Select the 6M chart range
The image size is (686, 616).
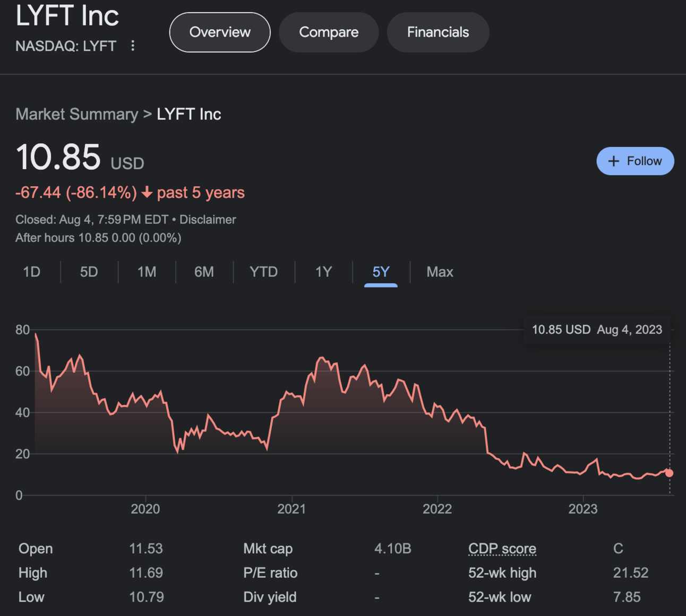tap(204, 272)
